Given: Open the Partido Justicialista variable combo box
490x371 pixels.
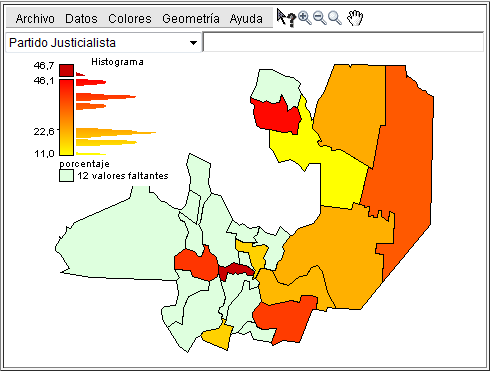Looking at the screenshot, I should tap(104, 43).
